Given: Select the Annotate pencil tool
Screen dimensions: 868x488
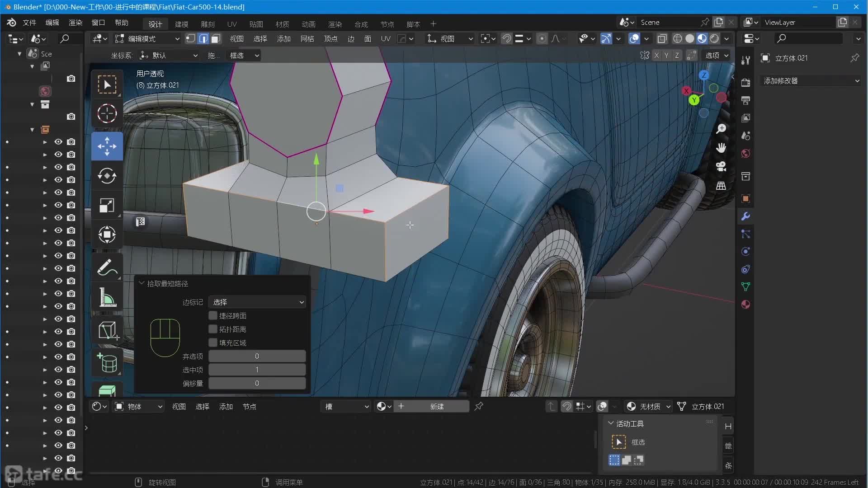Looking at the screenshot, I should tap(107, 268).
